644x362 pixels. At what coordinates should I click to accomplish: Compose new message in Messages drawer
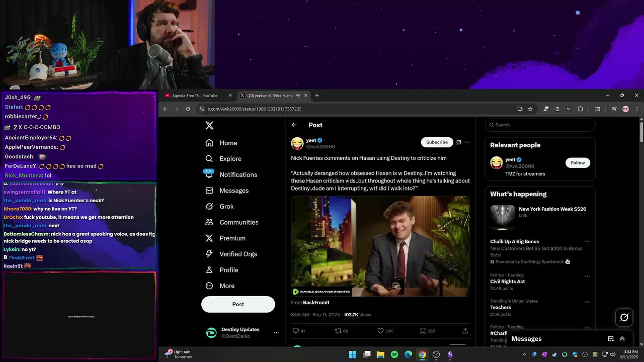[x=611, y=339]
